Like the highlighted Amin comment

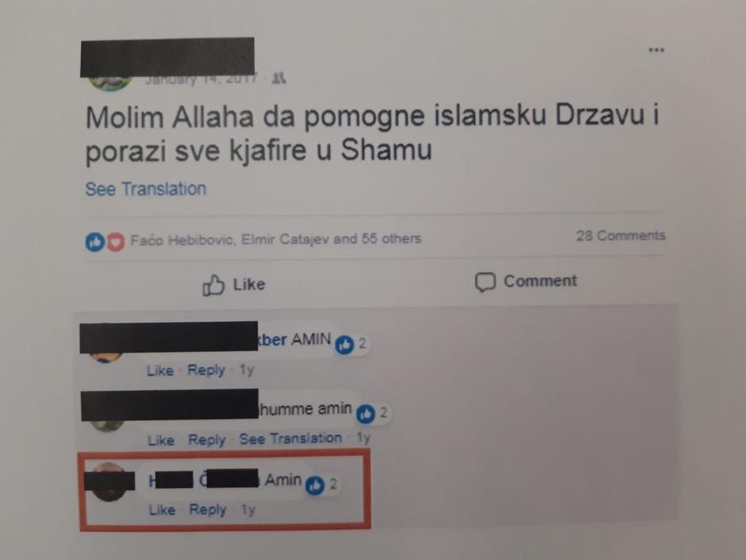(162, 509)
